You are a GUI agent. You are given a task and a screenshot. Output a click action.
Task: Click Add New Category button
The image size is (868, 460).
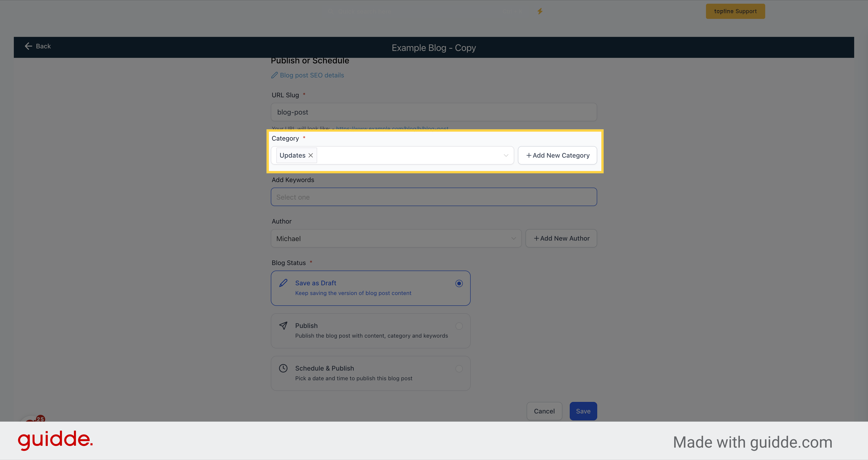point(557,155)
